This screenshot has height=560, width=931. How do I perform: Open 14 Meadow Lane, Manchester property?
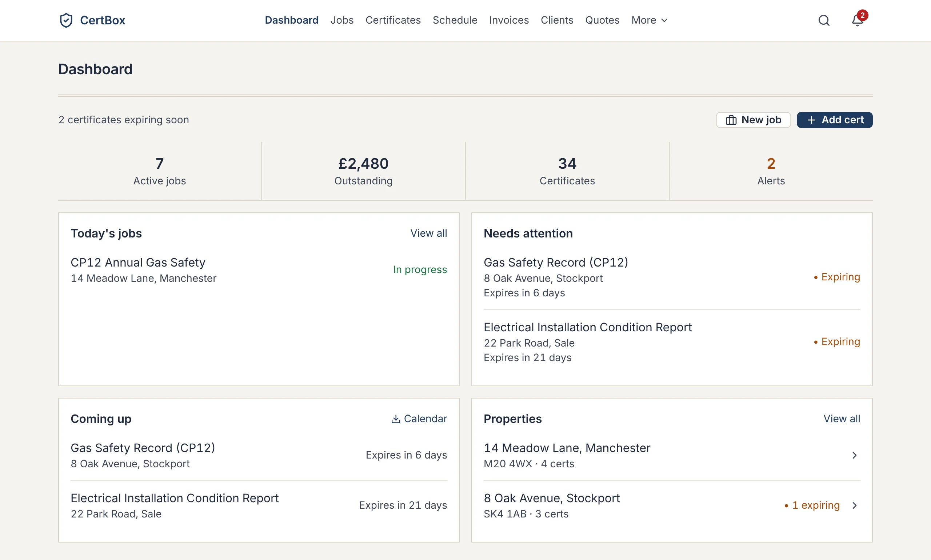pos(672,456)
